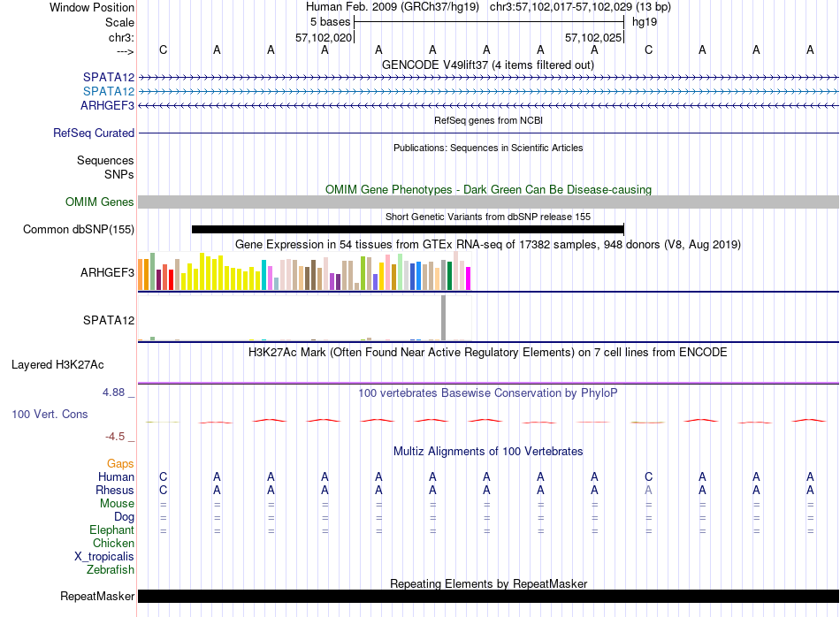Viewport: 840px width, 617px height.
Task: Click the Gaps label in Multiz track
Action: (x=120, y=463)
